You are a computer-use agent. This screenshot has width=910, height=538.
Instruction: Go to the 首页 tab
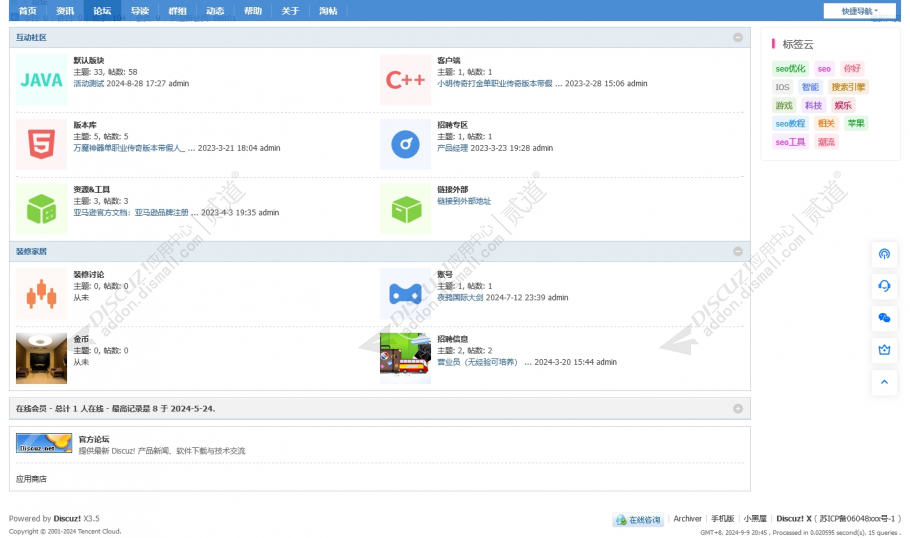27,10
